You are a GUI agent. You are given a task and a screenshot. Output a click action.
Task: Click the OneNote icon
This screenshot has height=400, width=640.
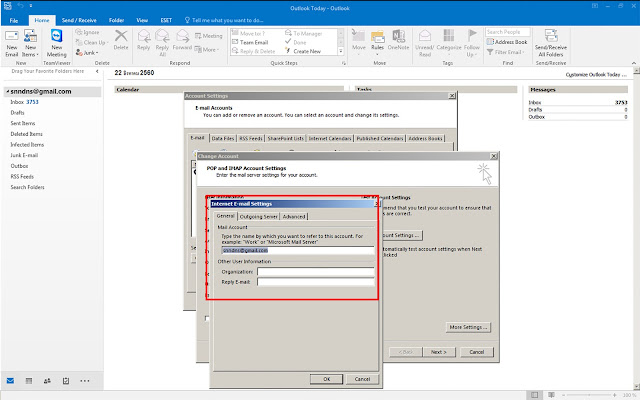click(x=398, y=40)
